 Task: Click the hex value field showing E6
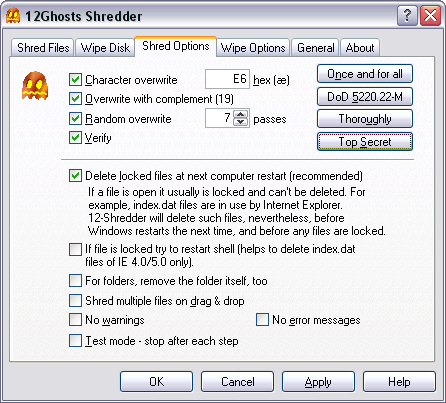pos(227,79)
